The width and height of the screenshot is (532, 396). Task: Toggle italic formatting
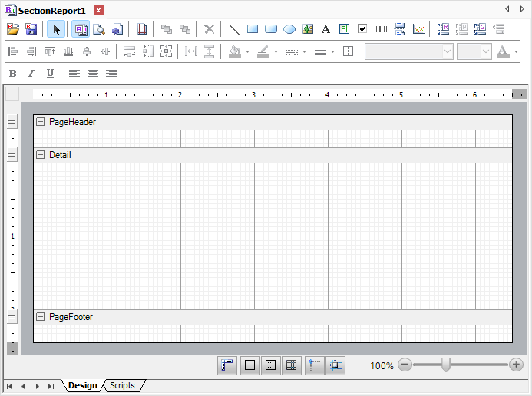click(x=31, y=73)
